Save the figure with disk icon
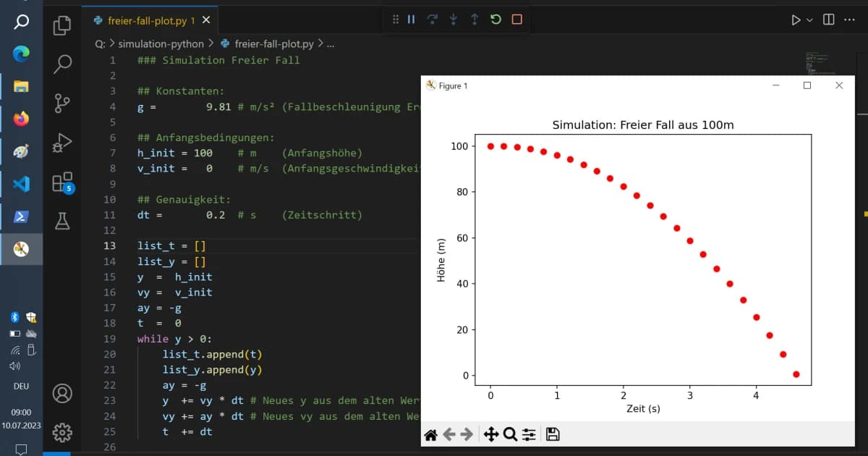This screenshot has width=868, height=456. (553, 434)
